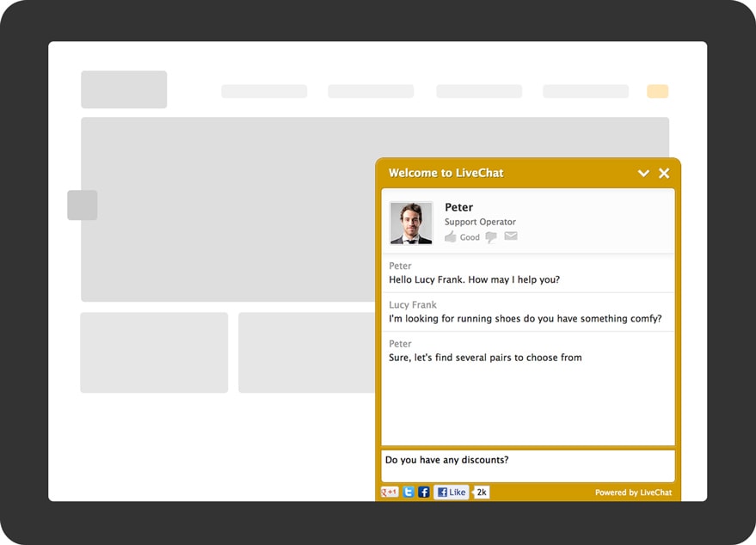This screenshot has height=545, width=756.
Task: Click the Google +1 button
Action: click(x=390, y=493)
